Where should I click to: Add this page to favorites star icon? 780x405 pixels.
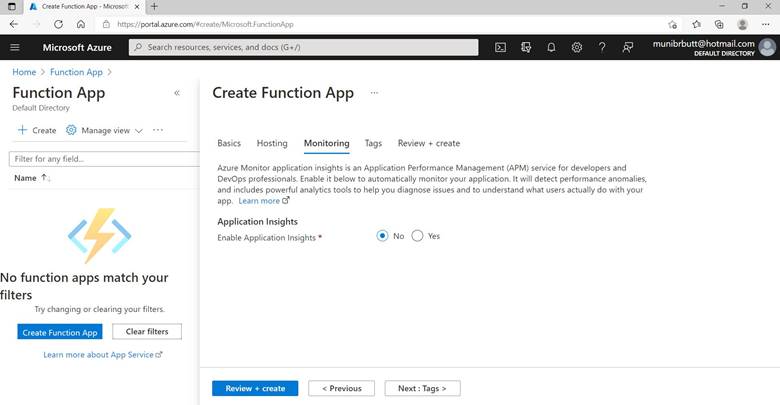click(x=673, y=24)
